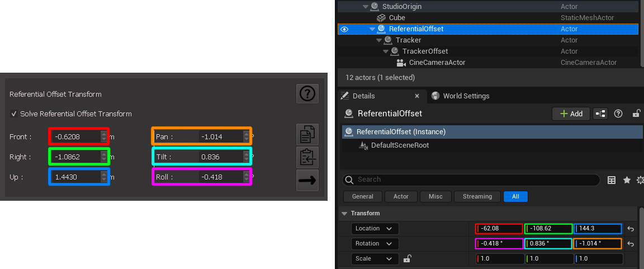Hide ReferentialOffset actor using eye icon
The image size is (644, 269).
344,29
